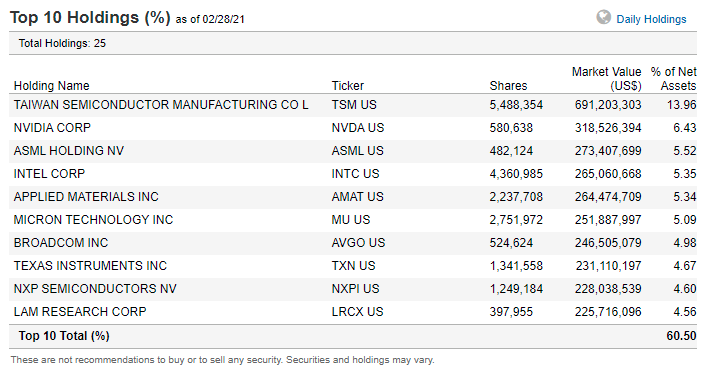Select the '% of Net Assets' column header

pos(673,79)
